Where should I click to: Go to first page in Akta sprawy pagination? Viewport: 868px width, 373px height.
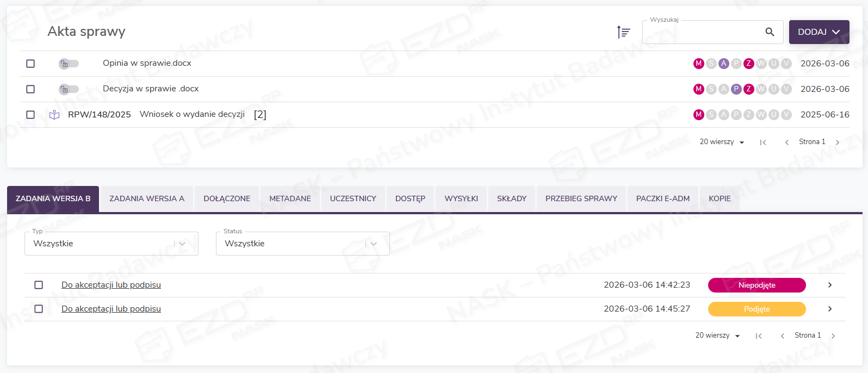[x=763, y=142]
